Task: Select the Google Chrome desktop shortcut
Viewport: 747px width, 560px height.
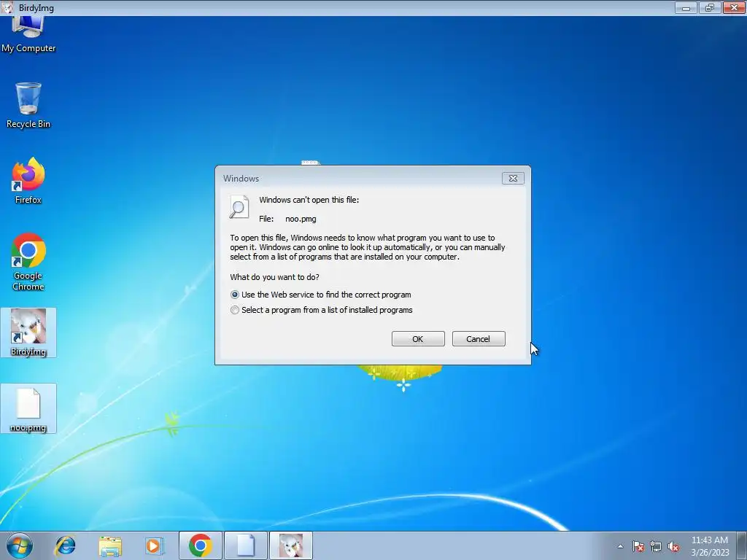Action: coord(28,262)
